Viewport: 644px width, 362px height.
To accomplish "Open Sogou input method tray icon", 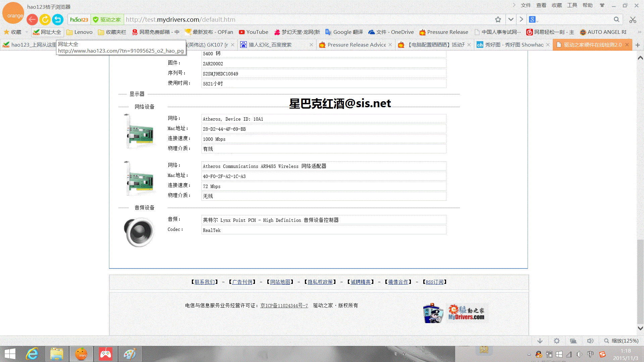I will coord(602,354).
